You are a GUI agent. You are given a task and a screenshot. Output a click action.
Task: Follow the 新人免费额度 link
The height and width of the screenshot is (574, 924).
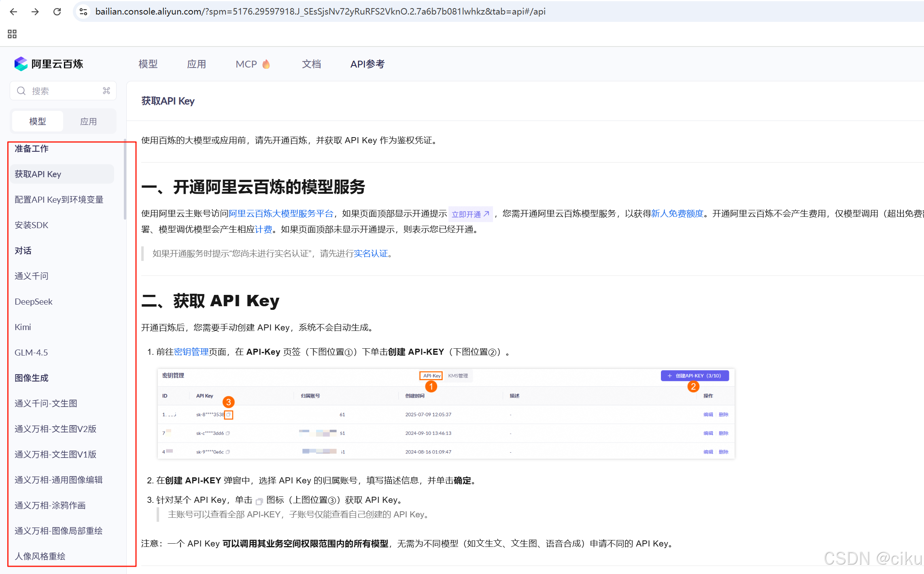pyautogui.click(x=677, y=214)
